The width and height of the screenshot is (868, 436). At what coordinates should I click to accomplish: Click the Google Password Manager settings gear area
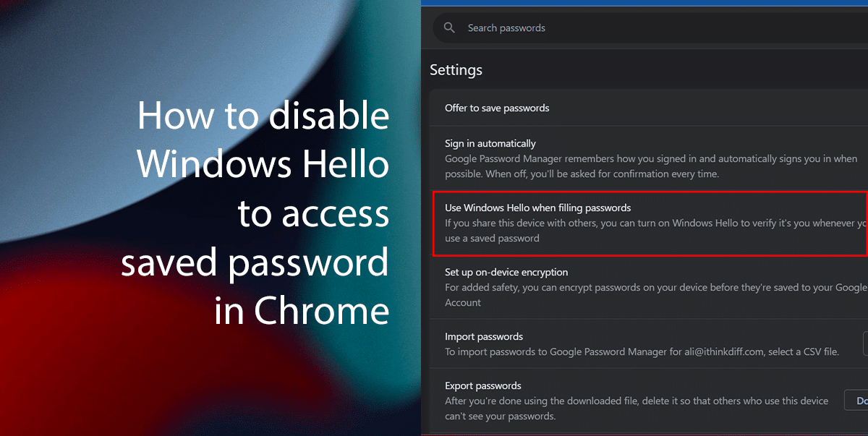click(456, 69)
